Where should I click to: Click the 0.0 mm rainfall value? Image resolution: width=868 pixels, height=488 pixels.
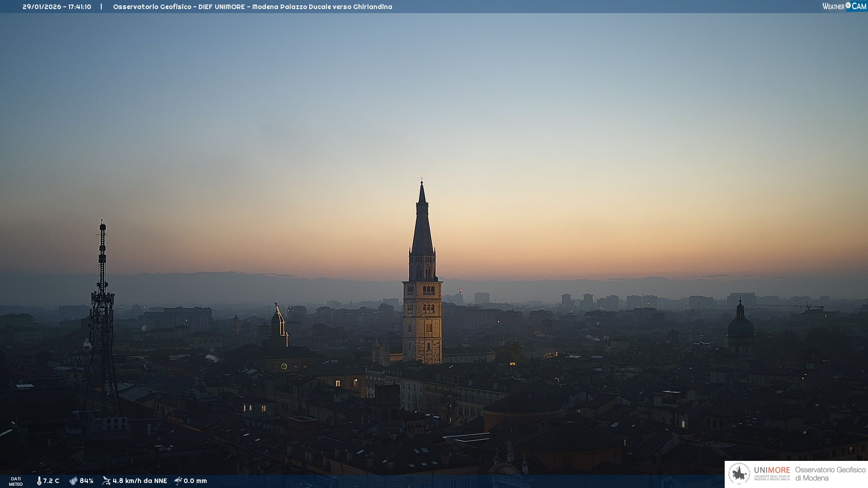[x=195, y=481]
